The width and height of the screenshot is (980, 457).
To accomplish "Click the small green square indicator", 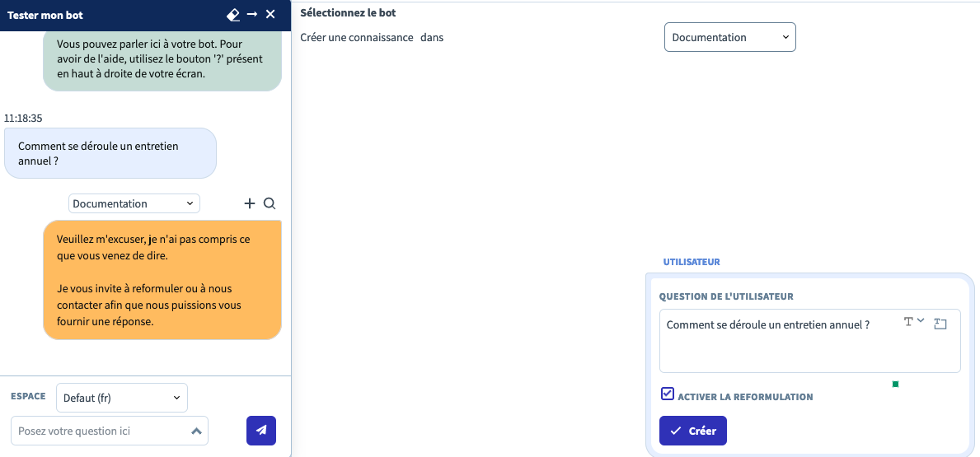I will [895, 384].
